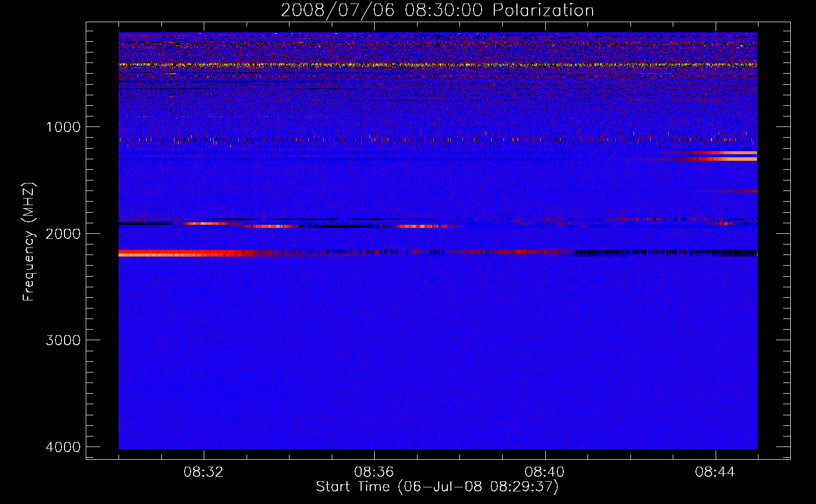Click the 4000 frequency tick label

(63, 447)
